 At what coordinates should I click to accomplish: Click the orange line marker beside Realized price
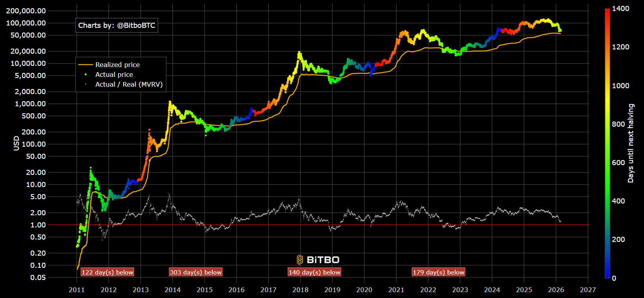coord(86,65)
